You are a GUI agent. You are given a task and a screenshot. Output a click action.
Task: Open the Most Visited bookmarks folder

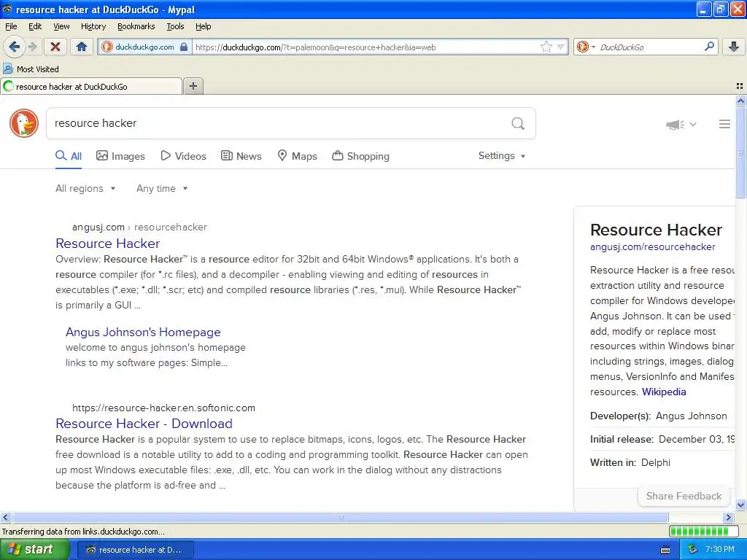31,69
